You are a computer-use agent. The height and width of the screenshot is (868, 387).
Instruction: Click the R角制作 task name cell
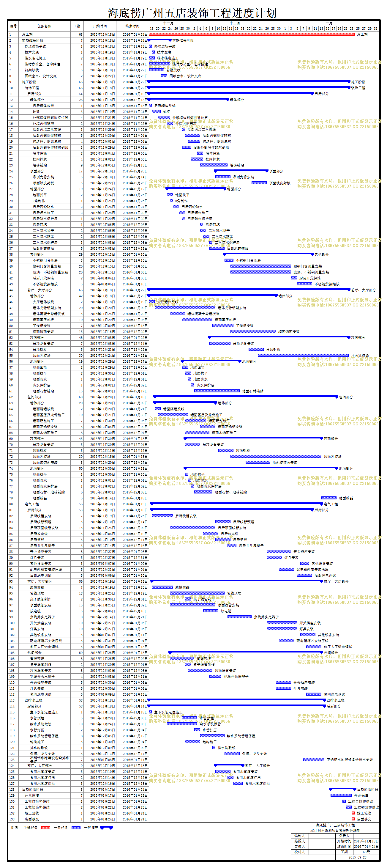tap(39, 201)
